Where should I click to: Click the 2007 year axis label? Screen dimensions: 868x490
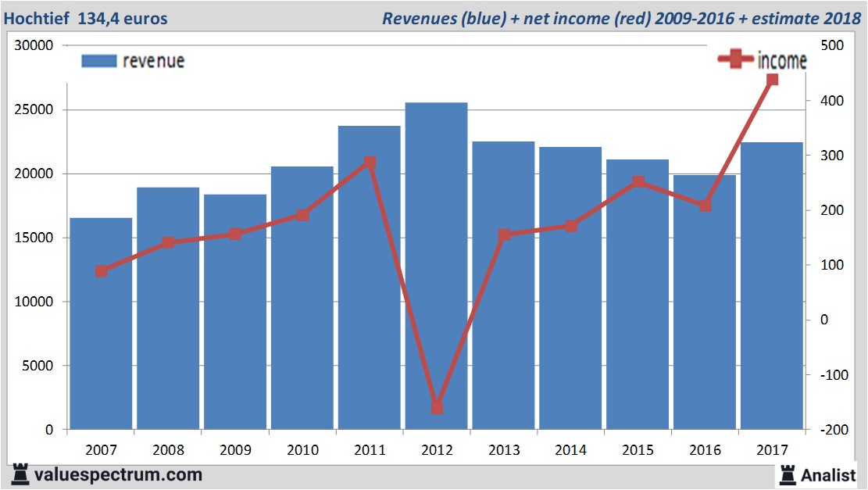102,449
